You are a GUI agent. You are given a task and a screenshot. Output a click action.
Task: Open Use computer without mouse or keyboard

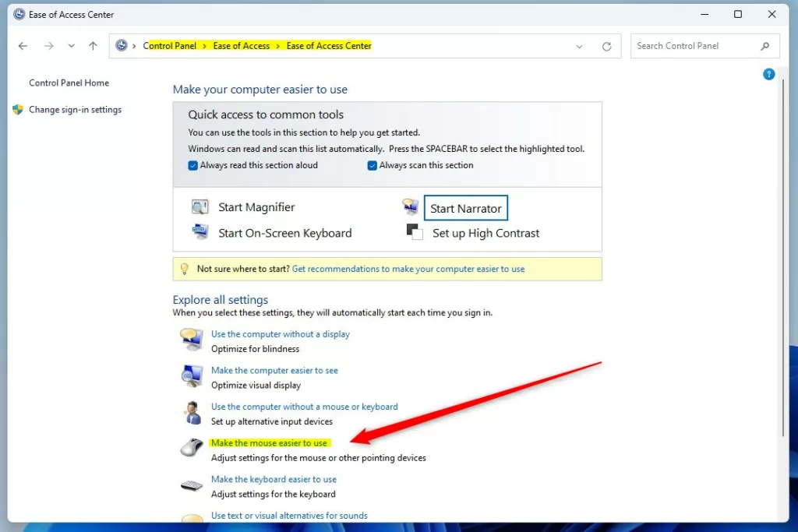[x=305, y=407]
